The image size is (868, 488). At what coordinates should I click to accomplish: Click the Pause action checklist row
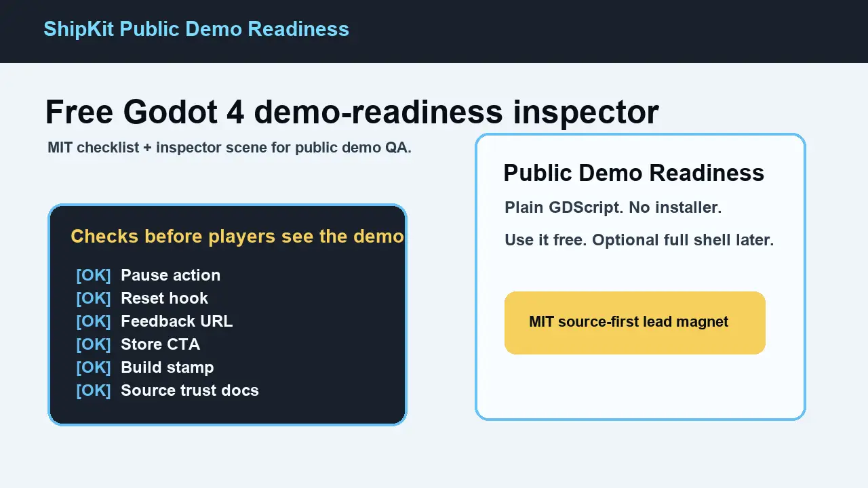point(148,275)
